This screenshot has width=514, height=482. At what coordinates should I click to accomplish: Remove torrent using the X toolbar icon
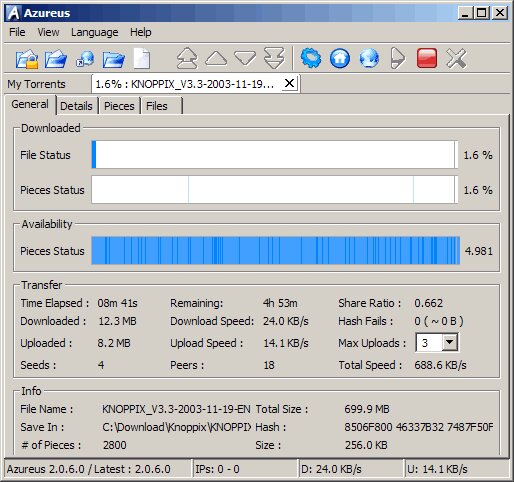tap(456, 59)
